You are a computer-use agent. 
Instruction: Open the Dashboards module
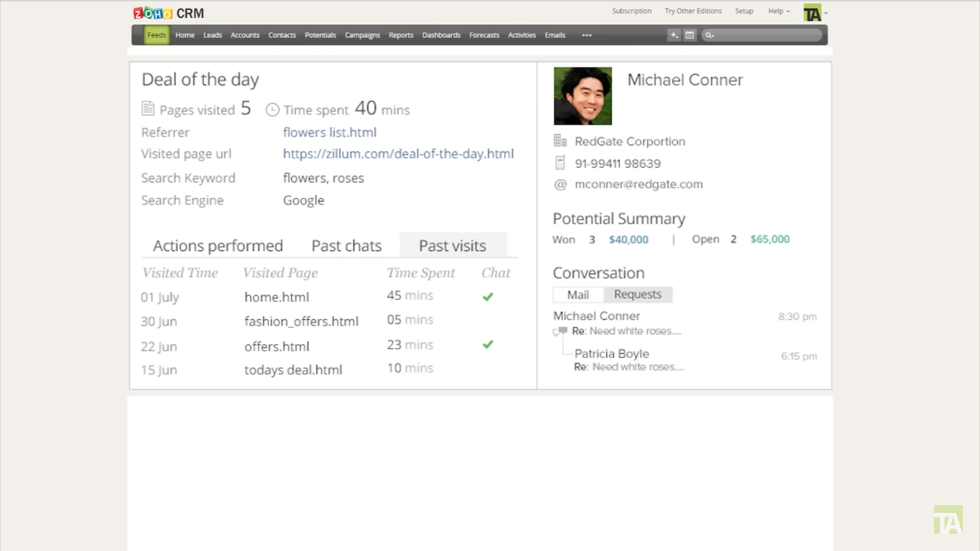pos(441,35)
